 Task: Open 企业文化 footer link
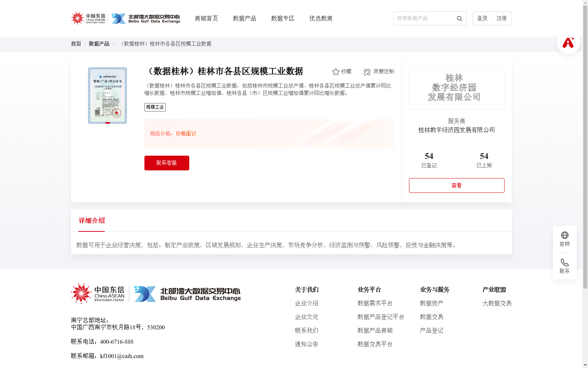click(306, 317)
